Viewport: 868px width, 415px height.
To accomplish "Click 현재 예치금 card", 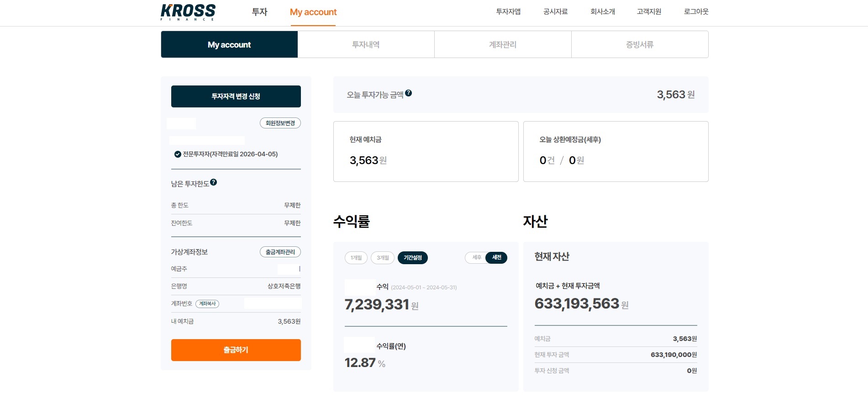I will (426, 151).
